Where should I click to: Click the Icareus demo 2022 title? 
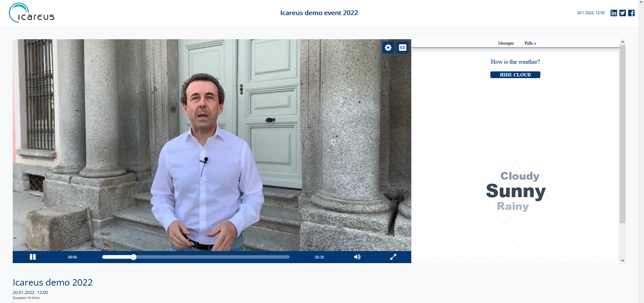click(x=53, y=282)
